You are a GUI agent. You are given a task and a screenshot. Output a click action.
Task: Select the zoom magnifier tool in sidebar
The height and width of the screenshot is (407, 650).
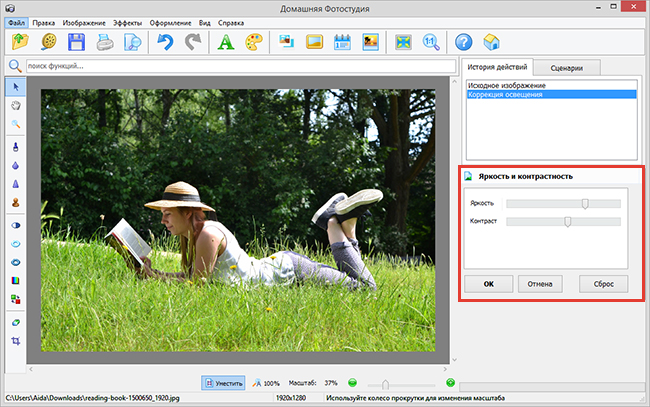pos(16,124)
